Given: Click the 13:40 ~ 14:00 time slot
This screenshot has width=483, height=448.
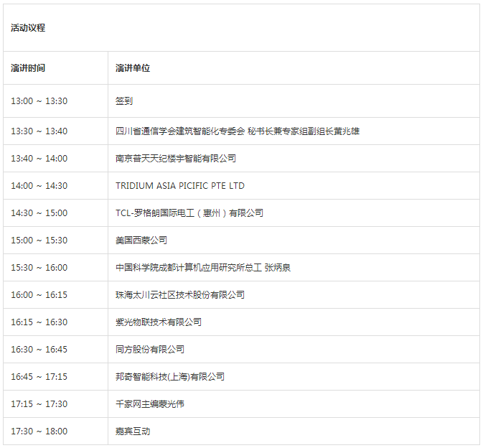Looking at the screenshot, I should [x=39, y=159].
